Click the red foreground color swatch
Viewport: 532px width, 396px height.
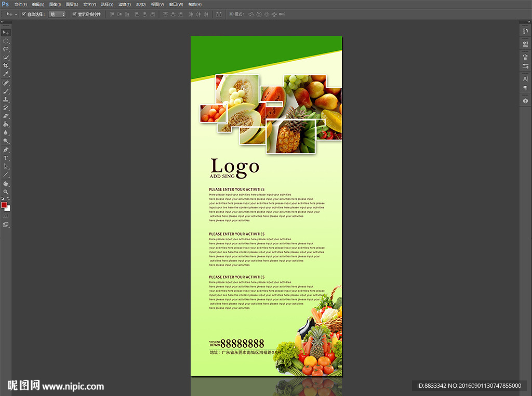[4, 205]
